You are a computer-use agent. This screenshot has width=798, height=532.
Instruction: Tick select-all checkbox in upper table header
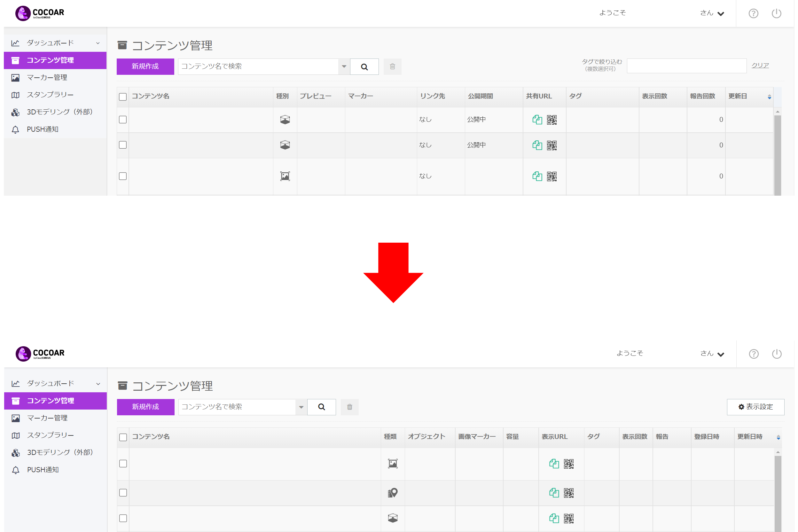(x=123, y=97)
